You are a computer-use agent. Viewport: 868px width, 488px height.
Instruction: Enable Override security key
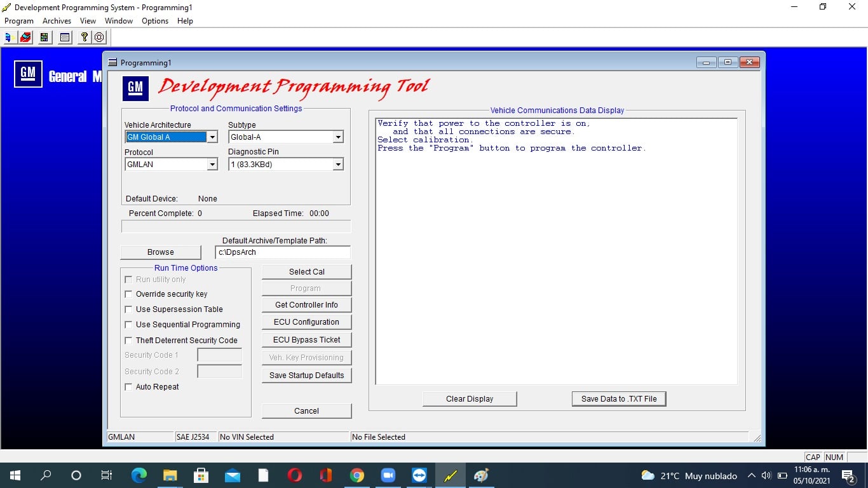[128, 294]
